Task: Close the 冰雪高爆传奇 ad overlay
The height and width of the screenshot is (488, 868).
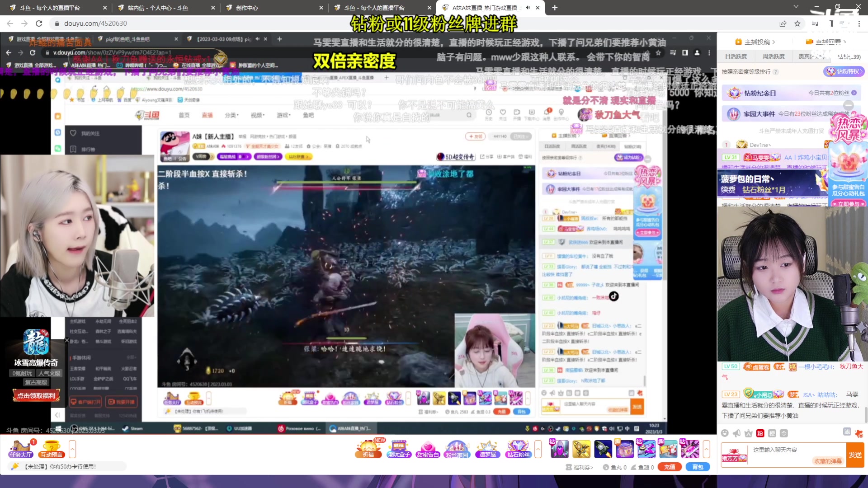Action: (x=66, y=340)
